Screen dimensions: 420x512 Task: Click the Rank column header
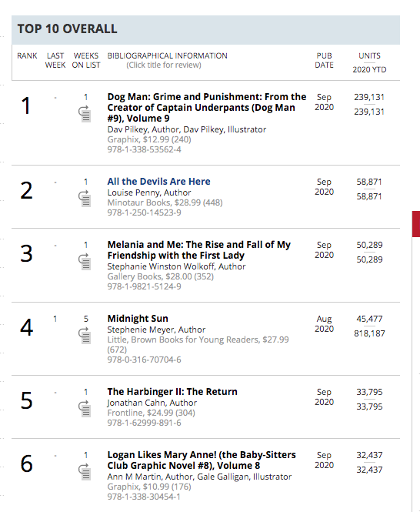(x=27, y=56)
